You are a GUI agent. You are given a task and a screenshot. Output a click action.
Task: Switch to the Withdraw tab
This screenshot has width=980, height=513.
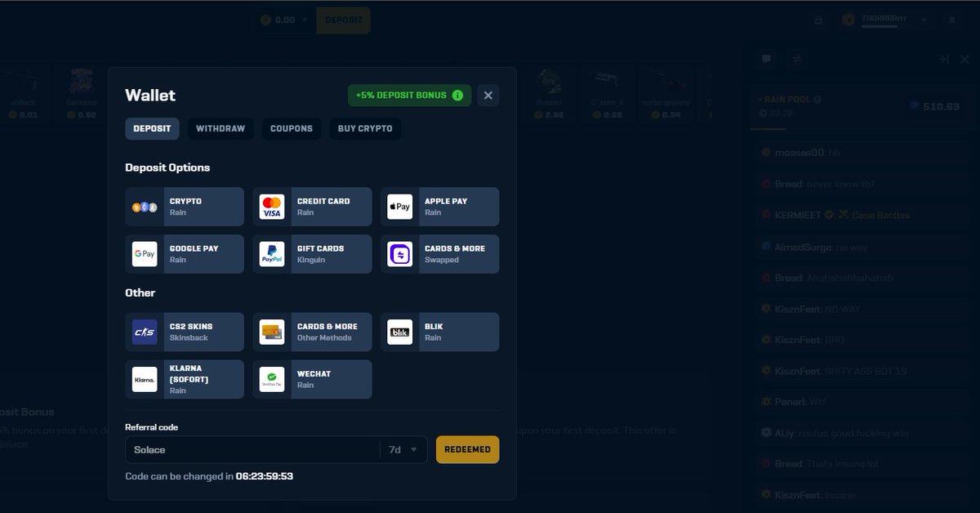pyautogui.click(x=220, y=128)
